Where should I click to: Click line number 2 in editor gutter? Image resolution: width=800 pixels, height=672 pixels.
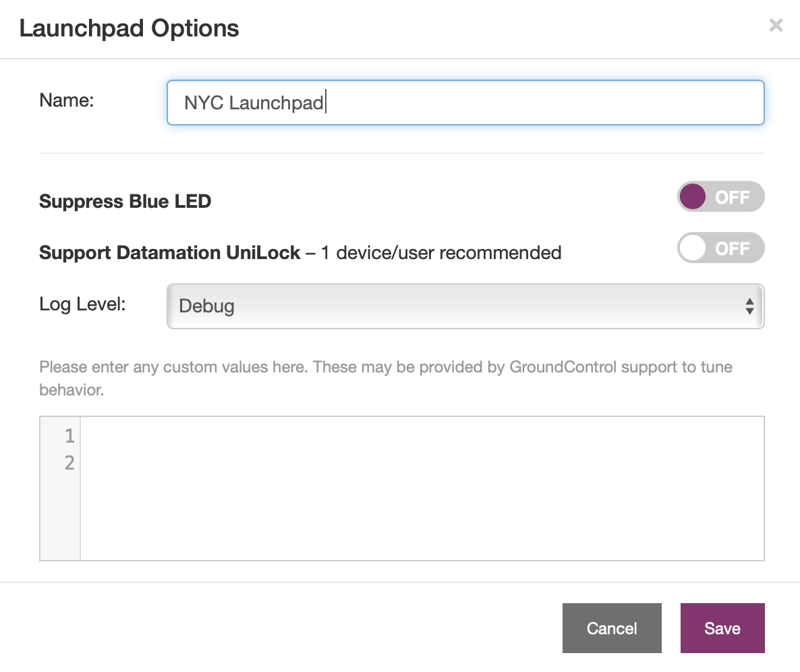[69, 463]
